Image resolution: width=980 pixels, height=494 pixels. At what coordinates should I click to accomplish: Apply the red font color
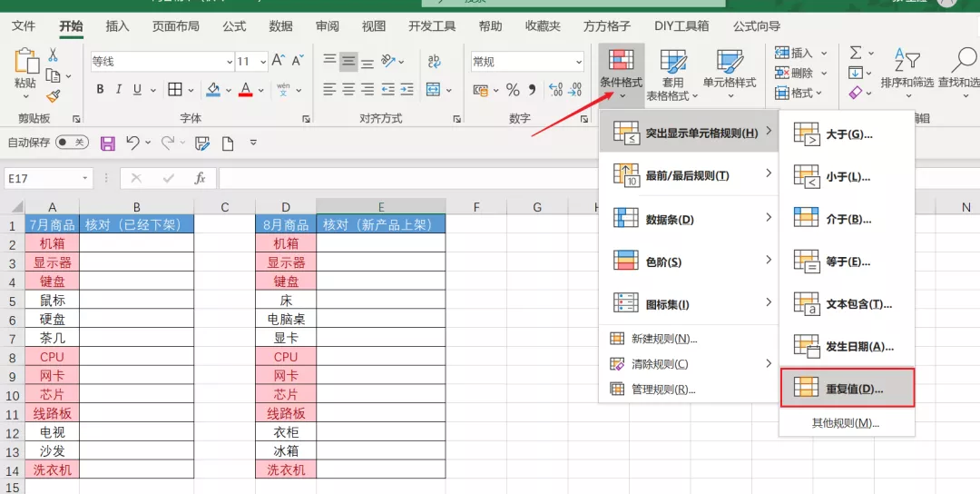click(x=246, y=90)
